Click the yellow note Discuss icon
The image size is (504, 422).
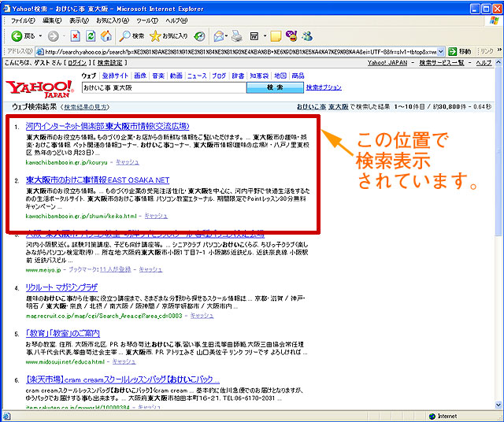pos(276,36)
